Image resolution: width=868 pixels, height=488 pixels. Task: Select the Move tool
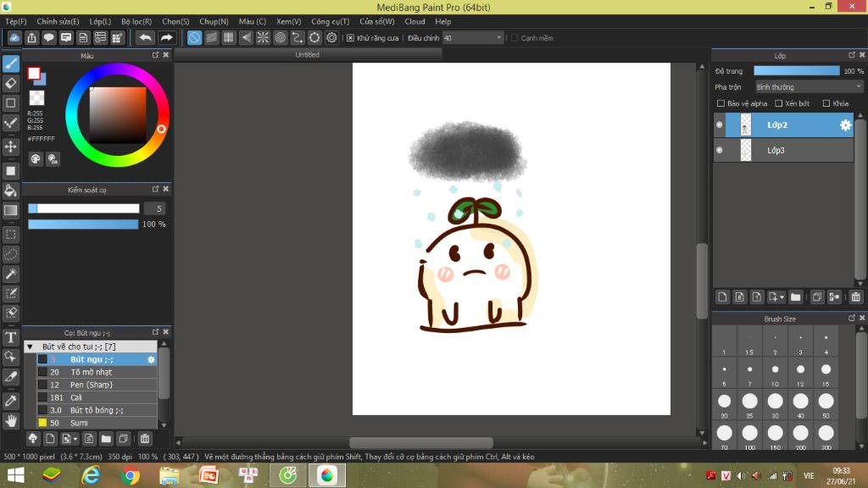click(x=10, y=147)
